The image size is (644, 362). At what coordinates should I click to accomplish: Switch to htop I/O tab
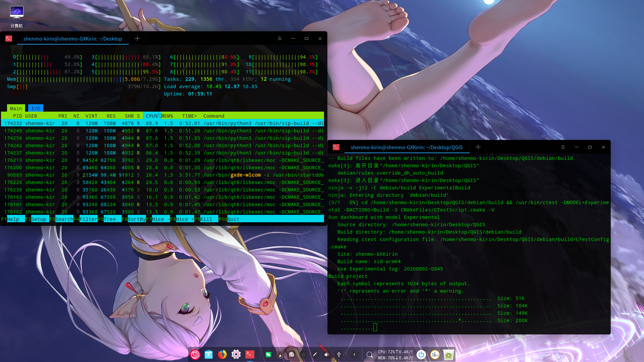point(36,109)
